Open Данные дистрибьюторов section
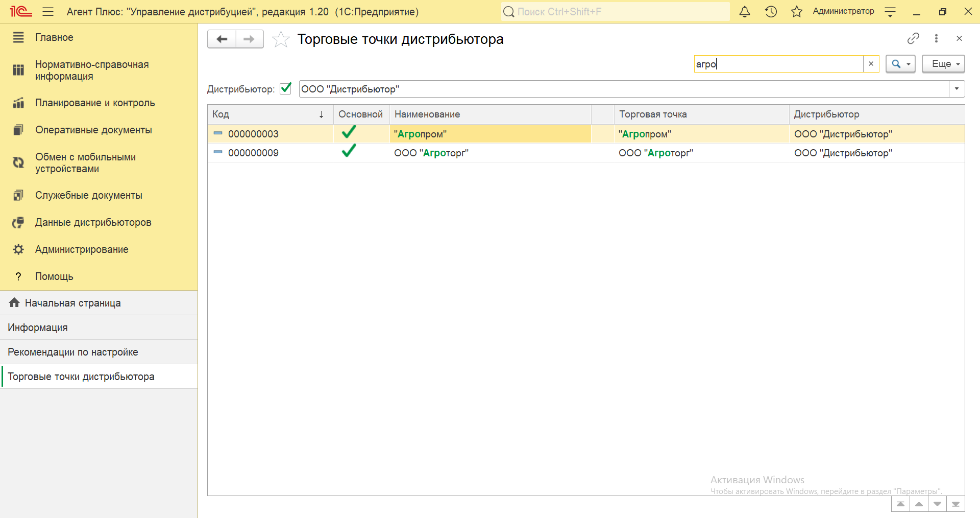The width and height of the screenshot is (980, 518). point(99,222)
